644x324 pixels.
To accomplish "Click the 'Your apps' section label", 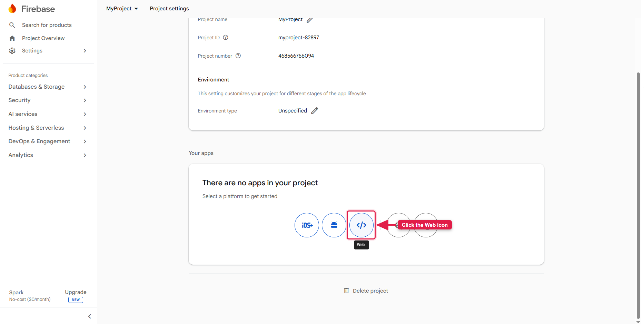I will 201,153.
